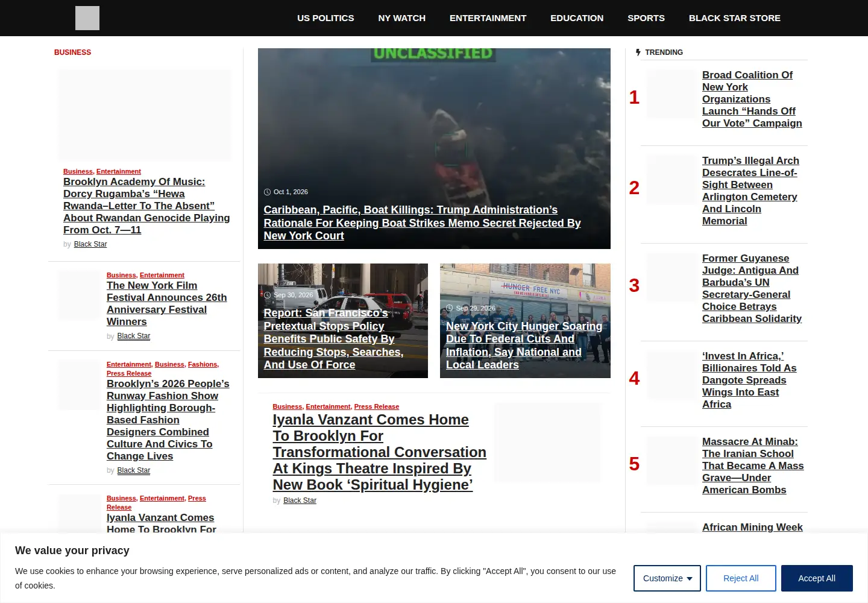Open trending story Former Guyanese Judge
The image size is (868, 603).
tap(752, 288)
